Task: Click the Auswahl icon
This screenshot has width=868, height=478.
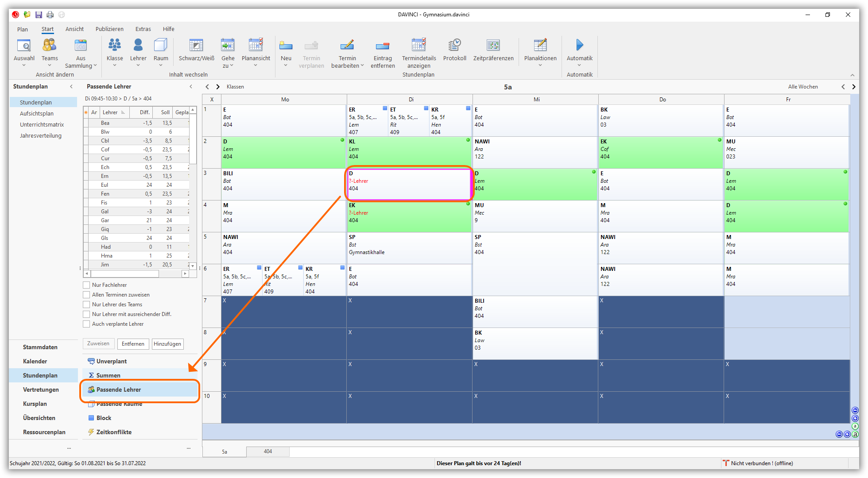Action: [x=24, y=45]
